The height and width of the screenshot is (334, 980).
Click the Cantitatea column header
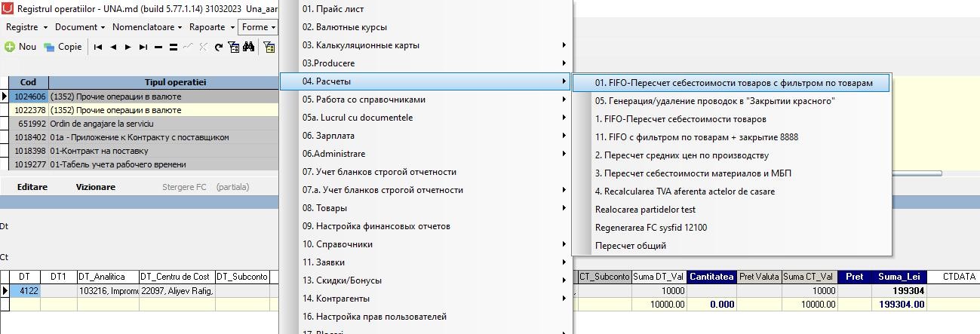pyautogui.click(x=711, y=277)
